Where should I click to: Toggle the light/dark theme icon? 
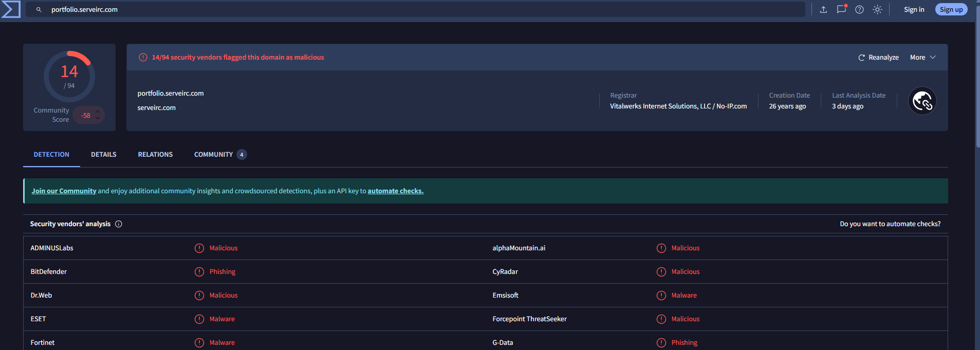pyautogui.click(x=877, y=9)
